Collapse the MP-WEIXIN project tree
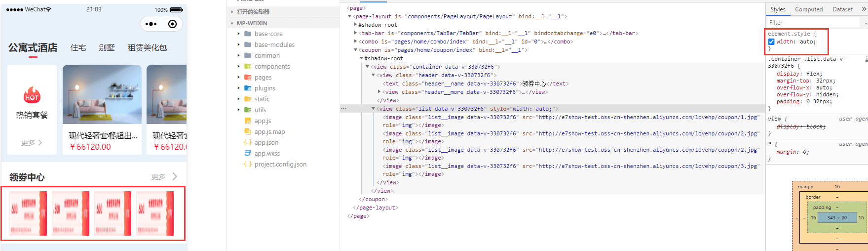 [232, 23]
